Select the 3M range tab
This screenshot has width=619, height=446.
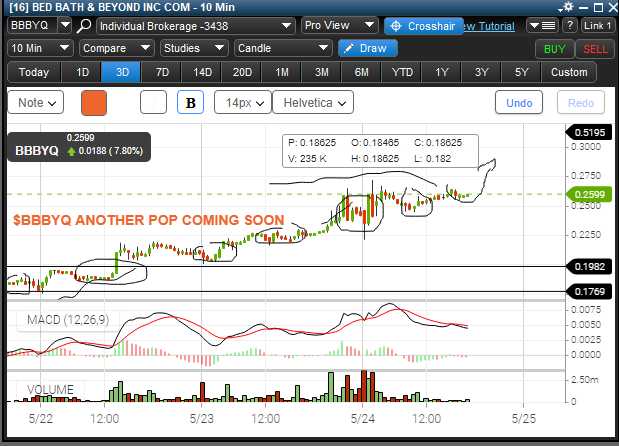point(322,72)
